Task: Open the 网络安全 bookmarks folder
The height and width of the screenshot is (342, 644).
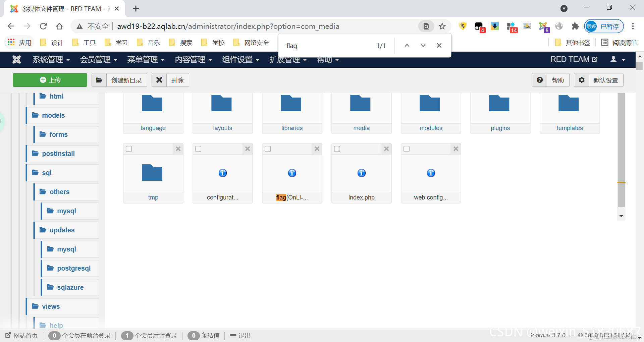Action: coord(251,43)
